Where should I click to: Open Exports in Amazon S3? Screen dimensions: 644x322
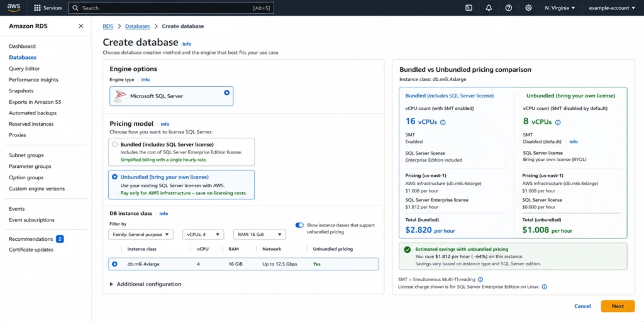35,102
